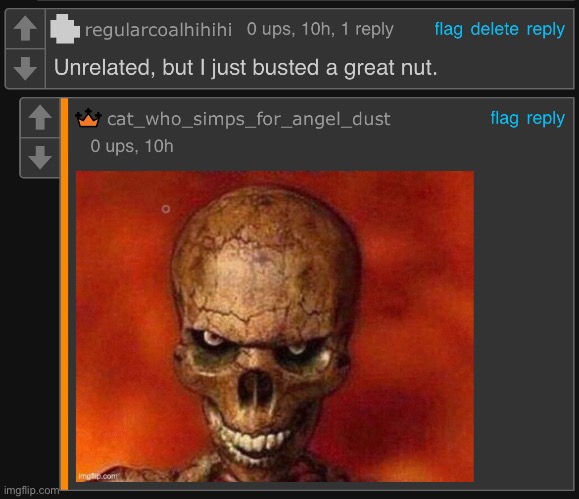Image resolution: width=579 pixels, height=499 pixels.
Task: Delete the busted nut comment
Action: coord(494,29)
